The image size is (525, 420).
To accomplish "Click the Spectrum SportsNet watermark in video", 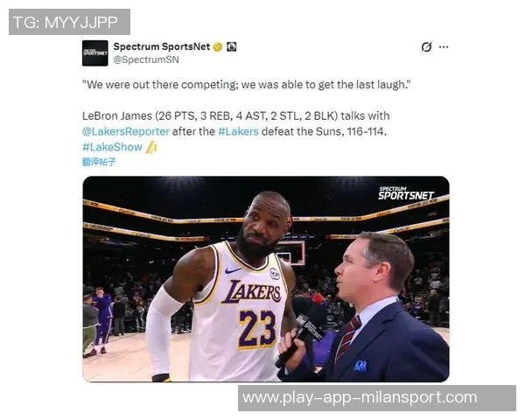I will tap(406, 193).
